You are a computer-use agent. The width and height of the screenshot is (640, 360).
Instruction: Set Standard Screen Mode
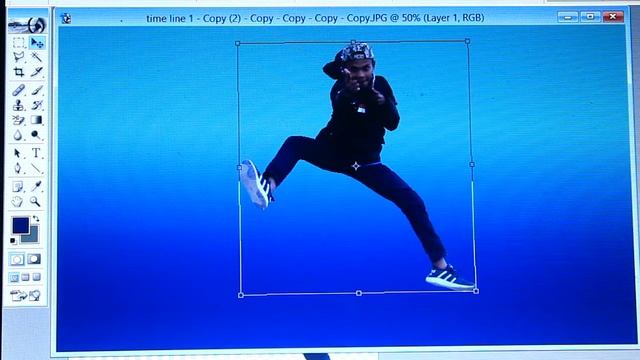(x=14, y=278)
